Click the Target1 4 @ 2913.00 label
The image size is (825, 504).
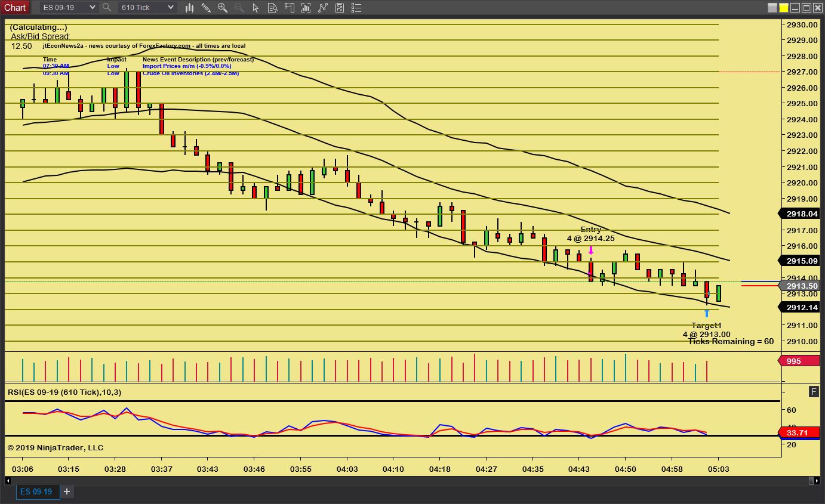tap(706, 330)
